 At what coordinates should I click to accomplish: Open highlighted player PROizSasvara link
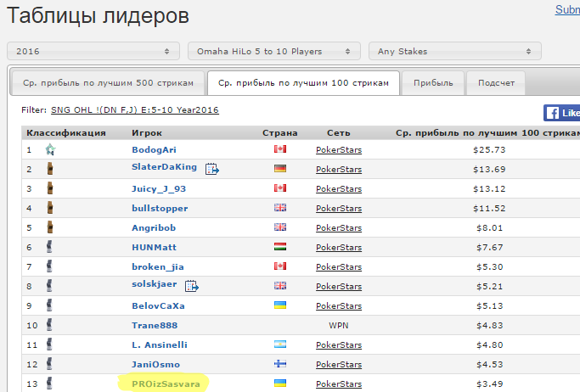pyautogui.click(x=166, y=384)
